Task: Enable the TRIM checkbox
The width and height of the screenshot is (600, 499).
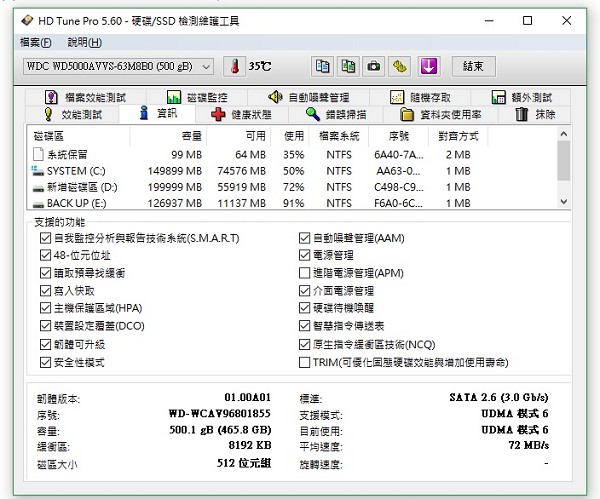Action: (x=304, y=362)
